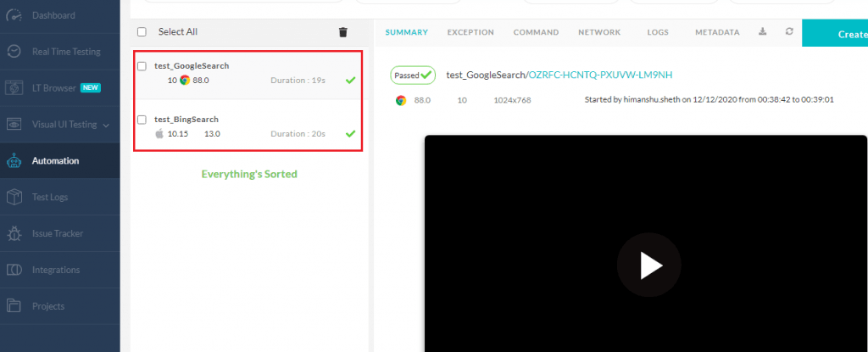The height and width of the screenshot is (352, 868).
Task: Play the test recording video
Action: 650,265
